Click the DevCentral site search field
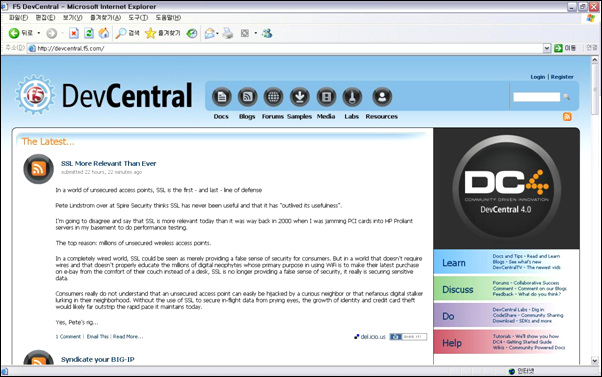The width and height of the screenshot is (602, 377). pos(536,97)
